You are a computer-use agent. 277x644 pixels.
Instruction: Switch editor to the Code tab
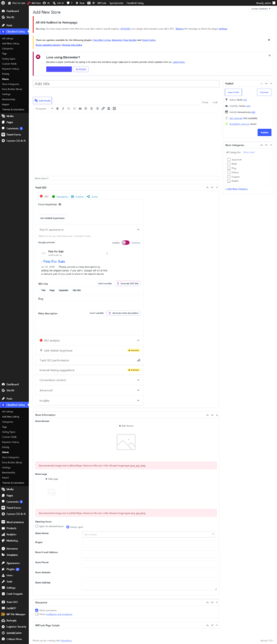click(215, 102)
